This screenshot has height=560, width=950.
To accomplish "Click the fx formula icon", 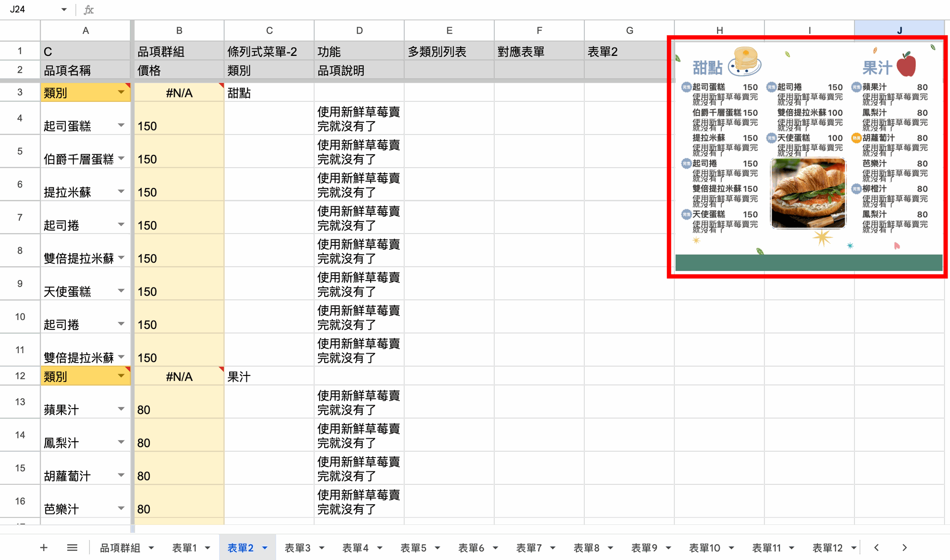I will pyautogui.click(x=89, y=9).
